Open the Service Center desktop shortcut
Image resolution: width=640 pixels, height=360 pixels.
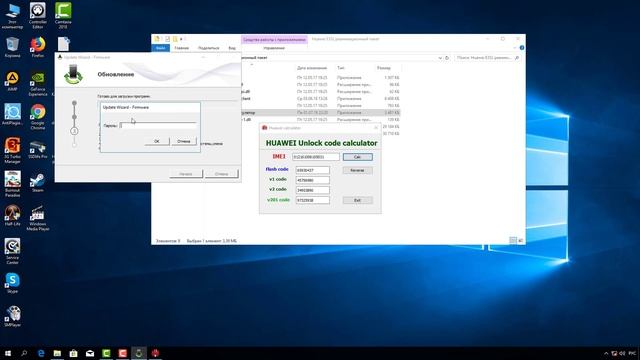tap(12, 251)
